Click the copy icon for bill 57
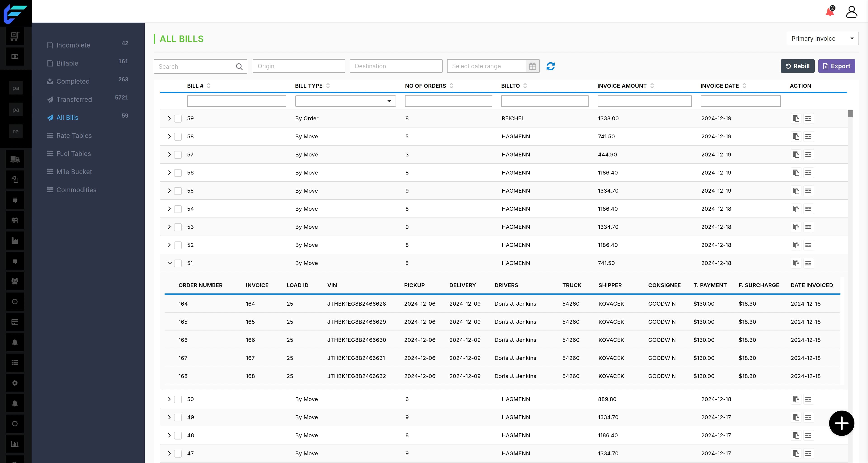The height and width of the screenshot is (463, 868). (796, 155)
